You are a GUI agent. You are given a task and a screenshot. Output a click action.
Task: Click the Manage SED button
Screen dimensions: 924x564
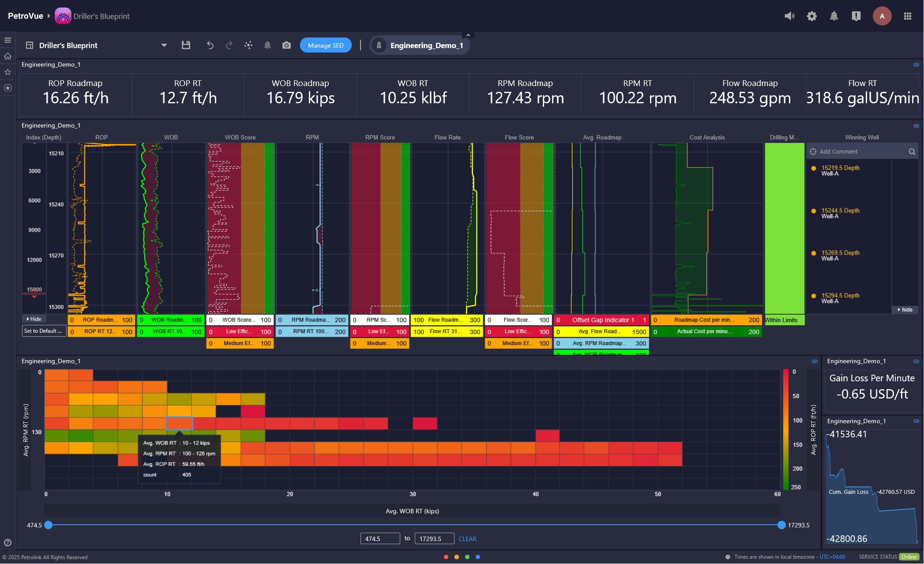(326, 45)
